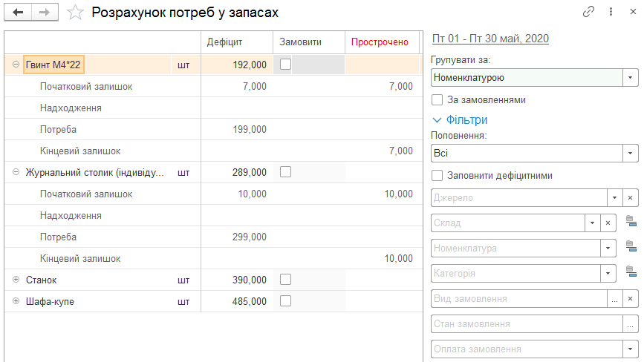Open the period link Пт 01 - Пт 30 май, 2020
The image size is (644, 362).
coord(490,39)
